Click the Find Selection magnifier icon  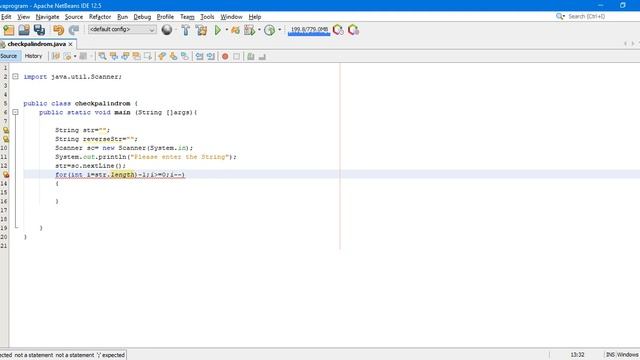point(102,56)
